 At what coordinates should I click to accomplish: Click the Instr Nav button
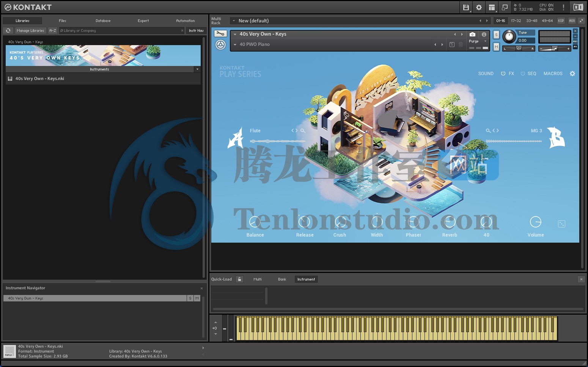[196, 31]
